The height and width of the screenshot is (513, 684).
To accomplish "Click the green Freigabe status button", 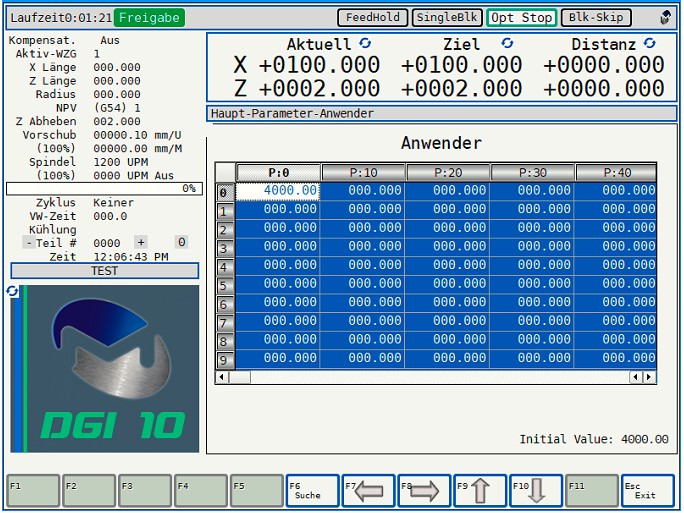I will (x=149, y=18).
